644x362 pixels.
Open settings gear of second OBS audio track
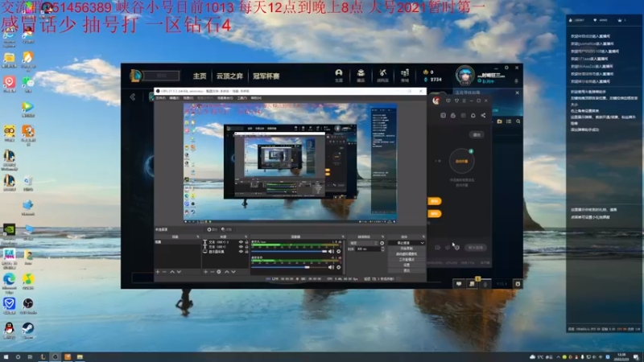338,267
